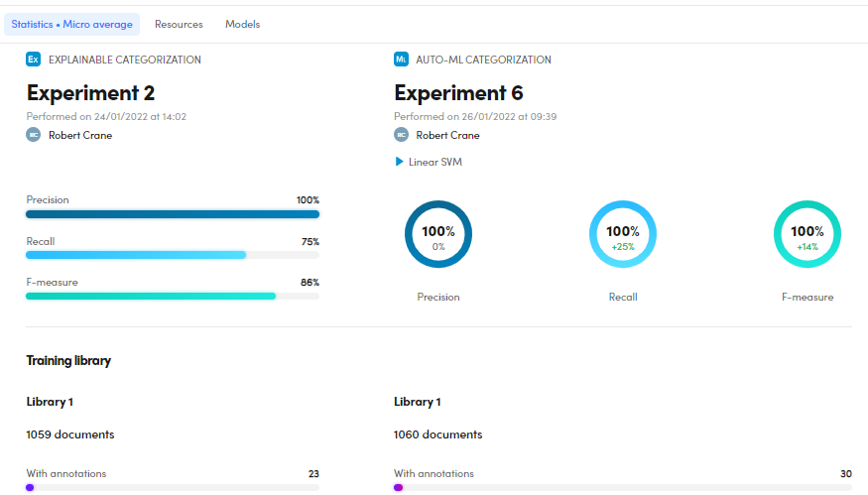The height and width of the screenshot is (495, 868).
Task: Click the Recall donut chart
Action: pos(622,235)
